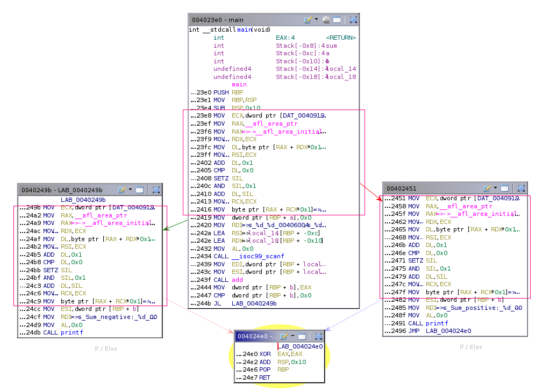Open full window view of block 004024e0

click(x=302, y=337)
